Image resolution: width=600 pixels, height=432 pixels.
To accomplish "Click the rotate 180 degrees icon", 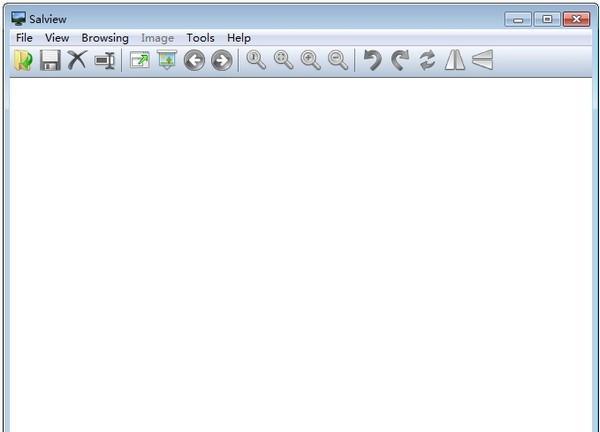I will coord(427,60).
